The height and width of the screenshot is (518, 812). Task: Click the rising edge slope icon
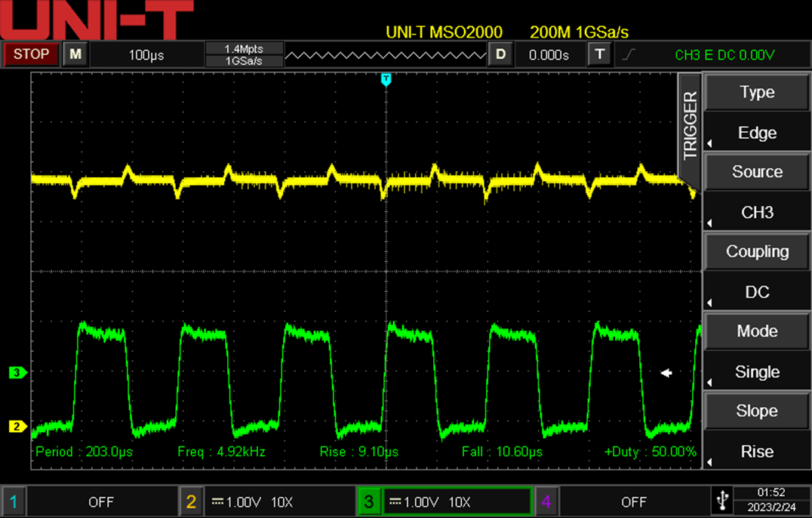coord(629,54)
